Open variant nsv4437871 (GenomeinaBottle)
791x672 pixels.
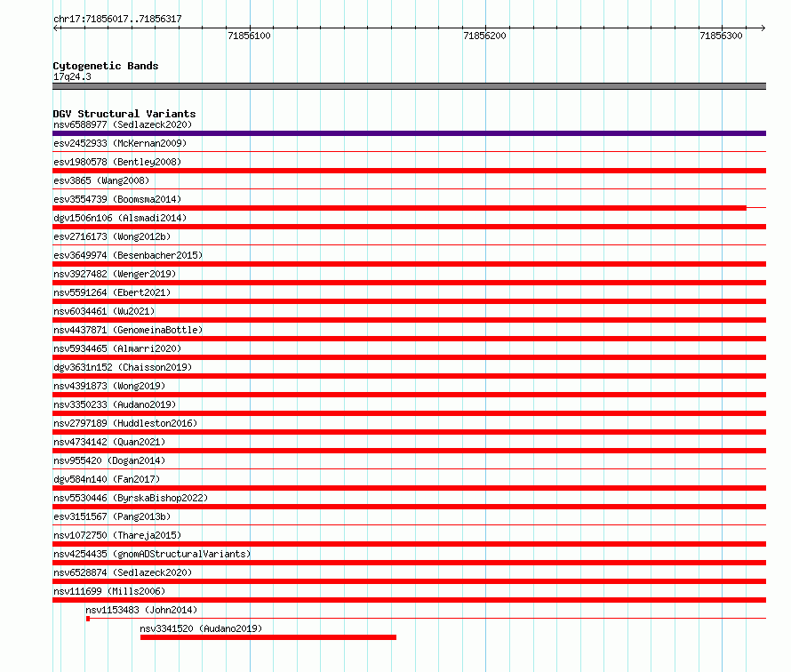point(128,330)
